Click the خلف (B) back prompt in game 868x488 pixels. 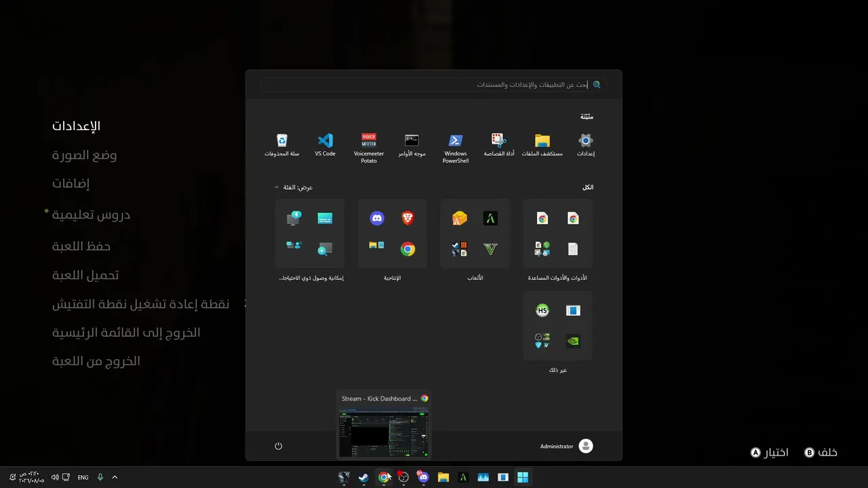pyautogui.click(x=821, y=452)
